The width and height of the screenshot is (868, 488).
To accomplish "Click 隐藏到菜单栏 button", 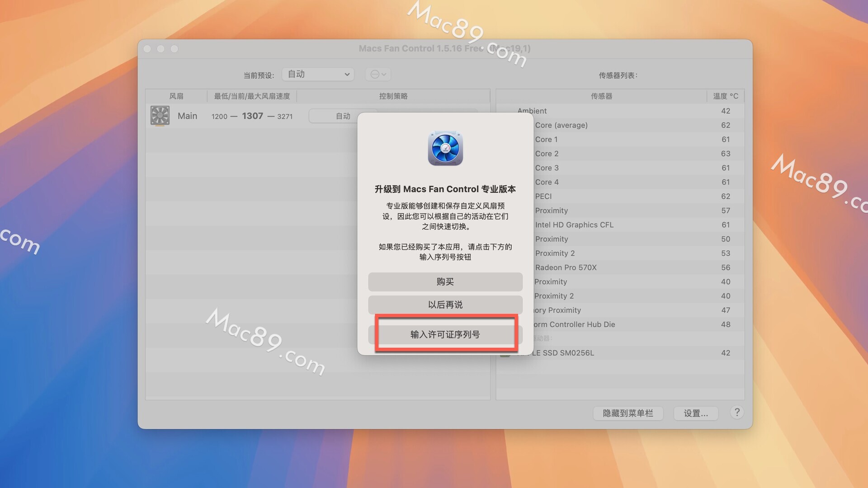I will pos(628,413).
